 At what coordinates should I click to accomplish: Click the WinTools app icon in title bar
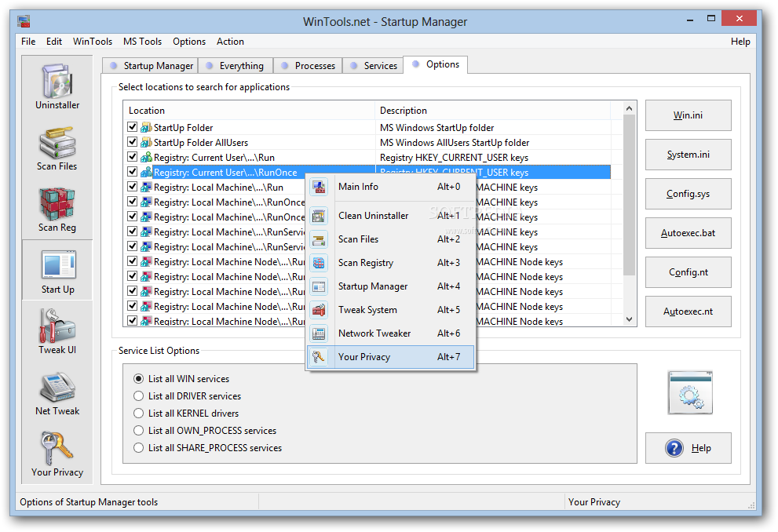click(24, 21)
